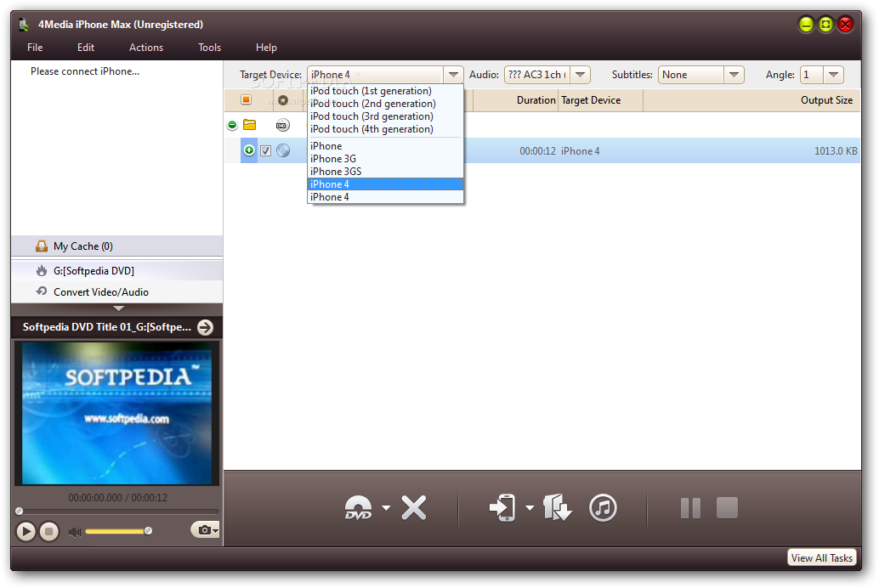Choose iPod touch (4th generation) option
This screenshot has height=588, width=879.
tap(385, 129)
